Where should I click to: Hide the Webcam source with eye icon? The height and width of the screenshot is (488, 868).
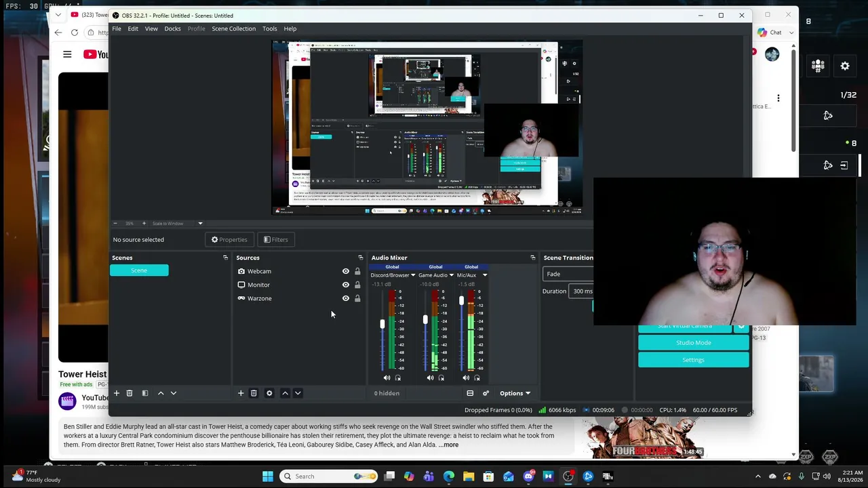point(346,271)
